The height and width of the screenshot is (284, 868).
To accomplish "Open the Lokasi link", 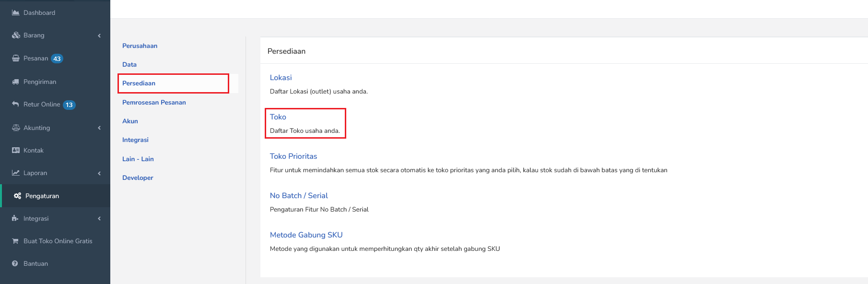I will (281, 77).
